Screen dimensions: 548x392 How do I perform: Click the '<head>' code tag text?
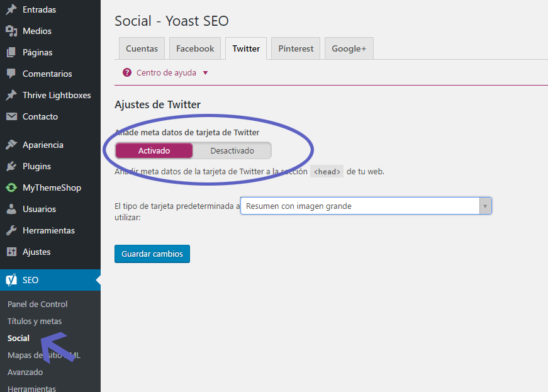327,172
